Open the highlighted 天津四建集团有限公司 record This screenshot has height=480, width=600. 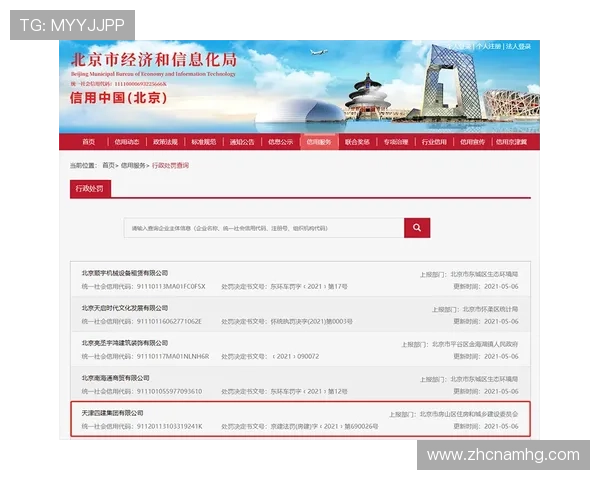coord(112,413)
